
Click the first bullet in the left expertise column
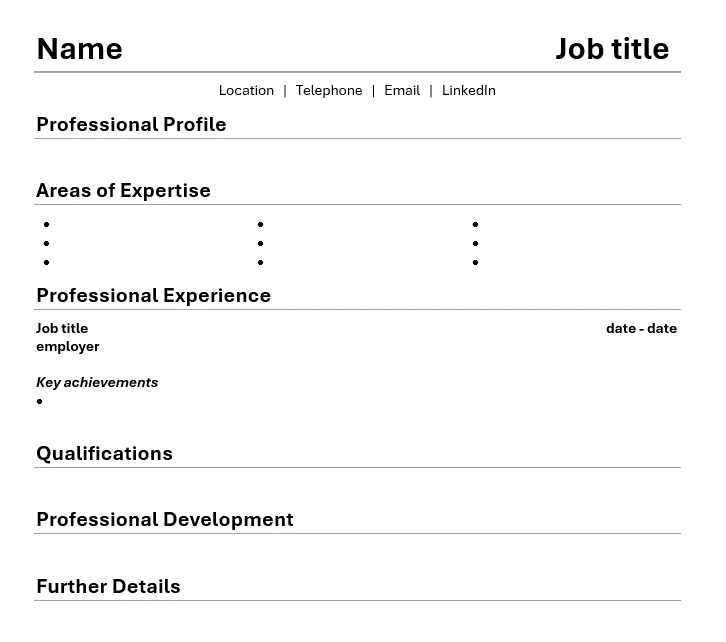point(46,224)
